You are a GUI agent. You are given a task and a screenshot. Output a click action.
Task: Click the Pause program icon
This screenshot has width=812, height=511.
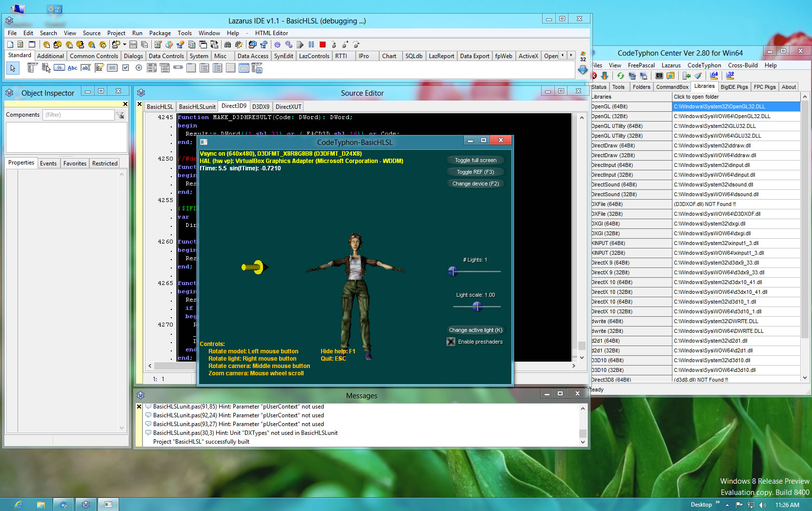pos(311,44)
